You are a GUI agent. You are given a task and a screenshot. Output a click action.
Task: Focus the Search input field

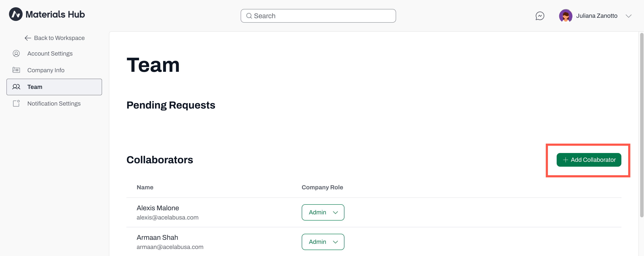(318, 16)
